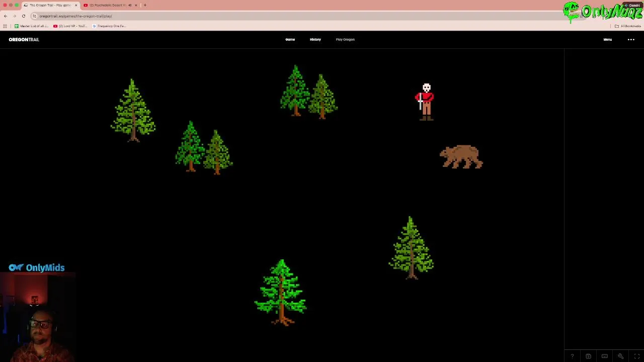The image size is (644, 362).
Task: Open the site Menu button
Action: point(608,39)
